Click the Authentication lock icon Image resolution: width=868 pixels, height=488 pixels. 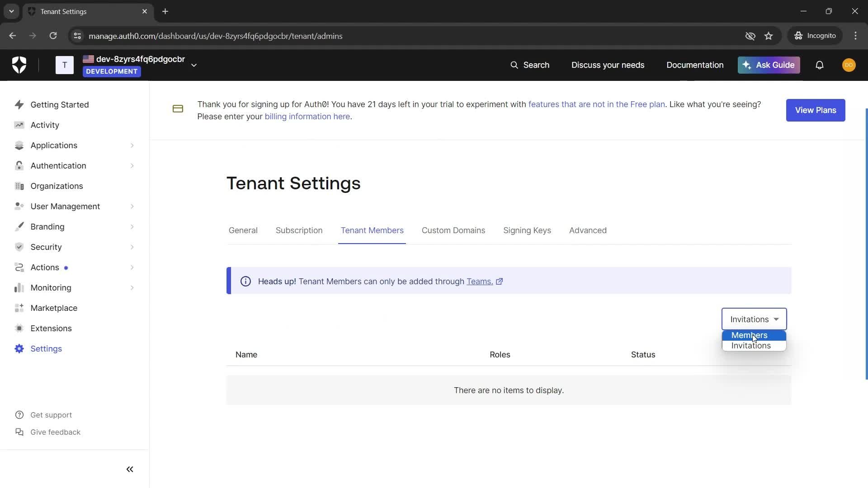pyautogui.click(x=19, y=165)
